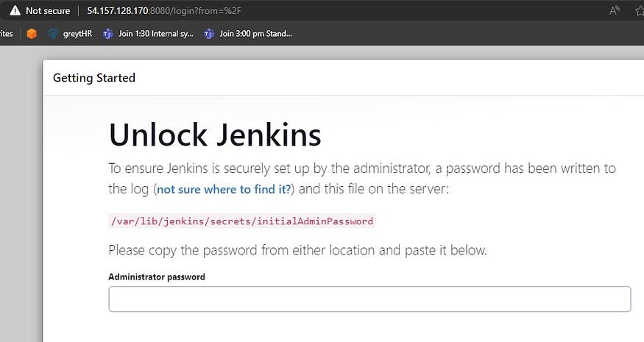
Task: Open the Join 3:00 pm Stand... bookmark
Action: coord(255,34)
